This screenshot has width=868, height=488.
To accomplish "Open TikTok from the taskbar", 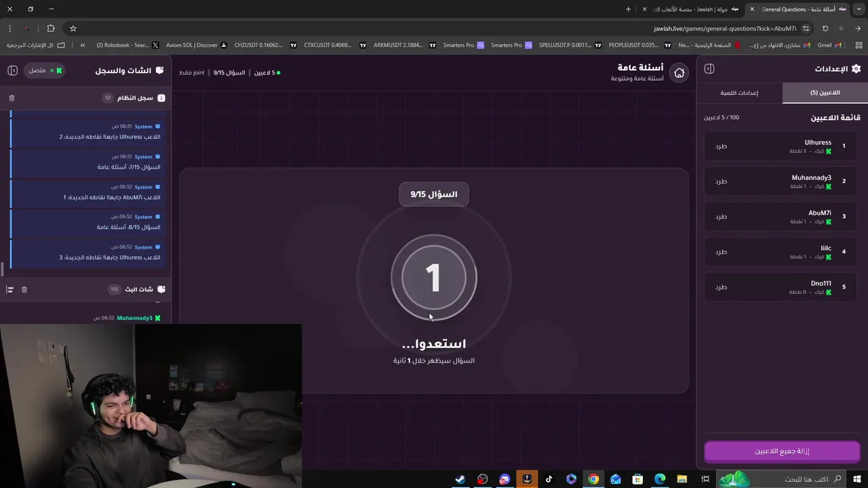I will [549, 479].
